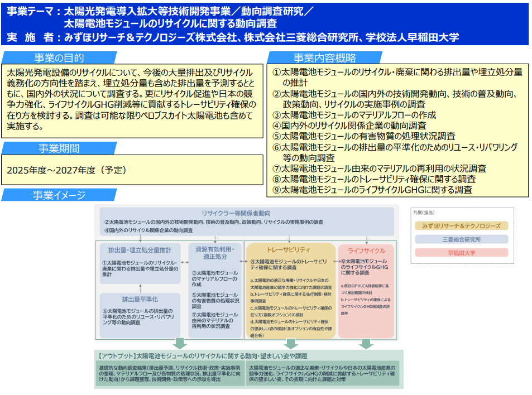Click the 実施者 line listing みずほリサーチ&テクノロジーズ
532x395 pixels.
[233, 37]
